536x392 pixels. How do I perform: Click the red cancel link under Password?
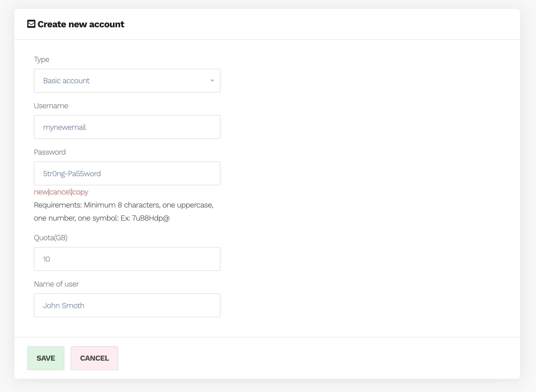tap(60, 192)
